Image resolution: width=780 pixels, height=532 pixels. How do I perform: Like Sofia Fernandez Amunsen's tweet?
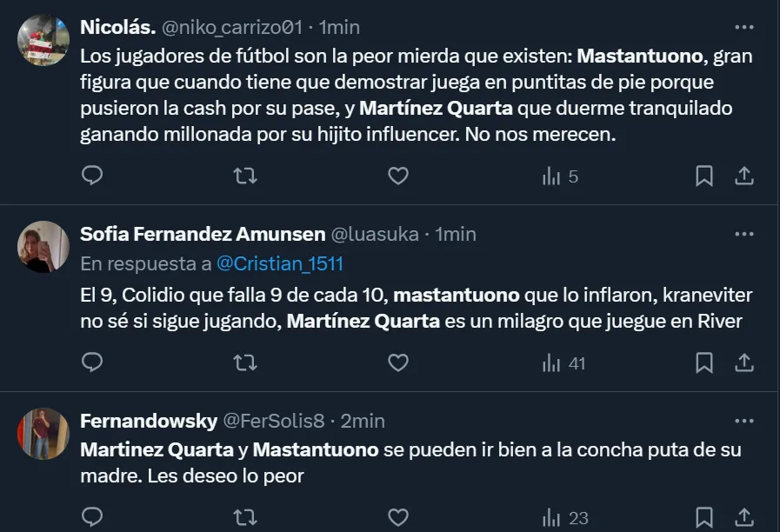tap(397, 362)
